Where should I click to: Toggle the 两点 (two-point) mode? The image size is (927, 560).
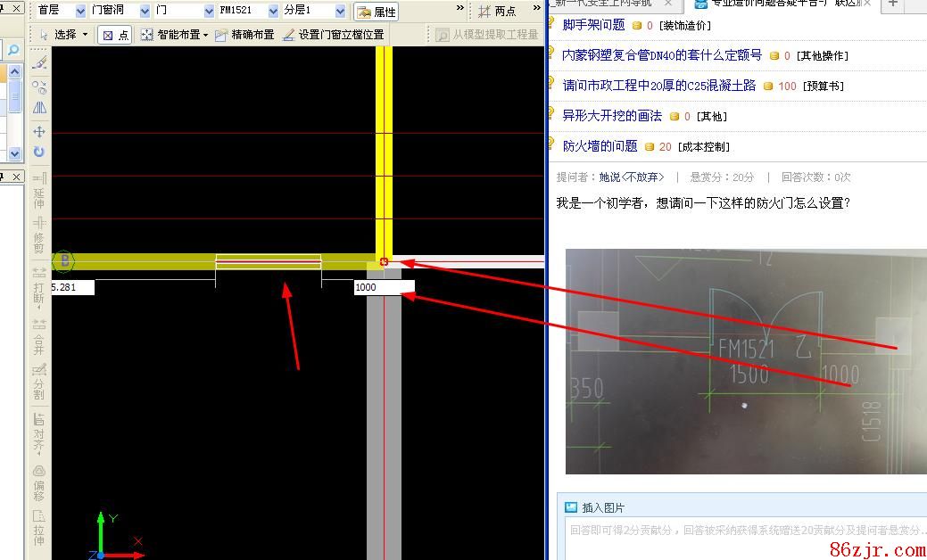click(497, 12)
